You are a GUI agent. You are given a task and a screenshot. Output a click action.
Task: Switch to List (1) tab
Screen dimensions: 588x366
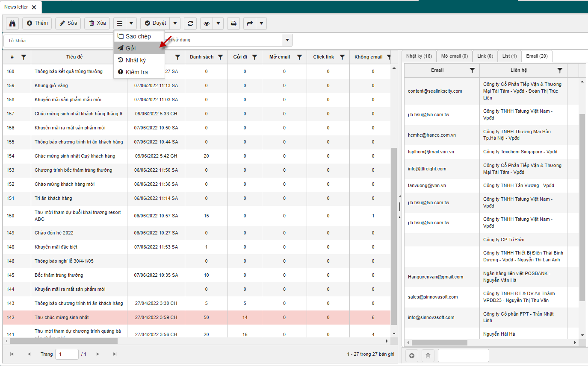pyautogui.click(x=509, y=56)
